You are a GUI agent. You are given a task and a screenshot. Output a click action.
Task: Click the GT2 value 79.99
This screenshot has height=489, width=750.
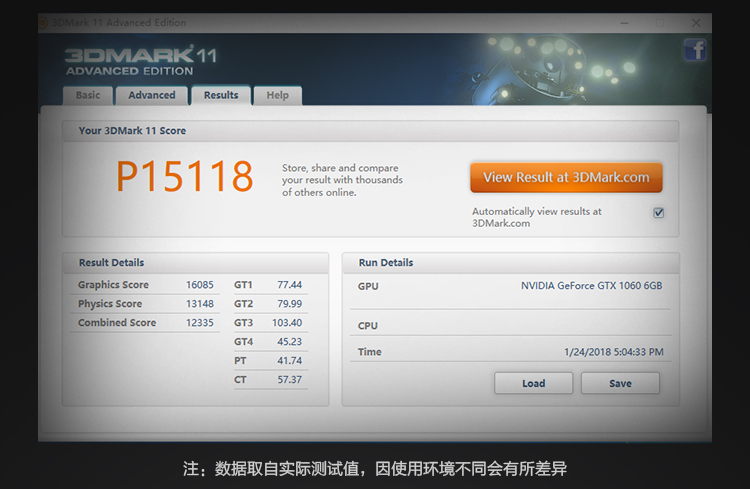(x=289, y=304)
